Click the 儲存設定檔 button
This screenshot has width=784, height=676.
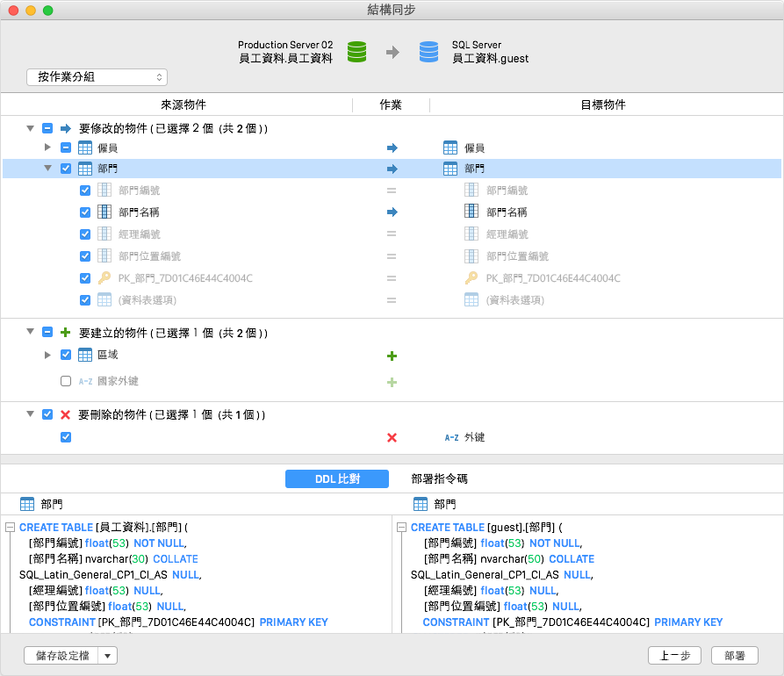click(61, 656)
